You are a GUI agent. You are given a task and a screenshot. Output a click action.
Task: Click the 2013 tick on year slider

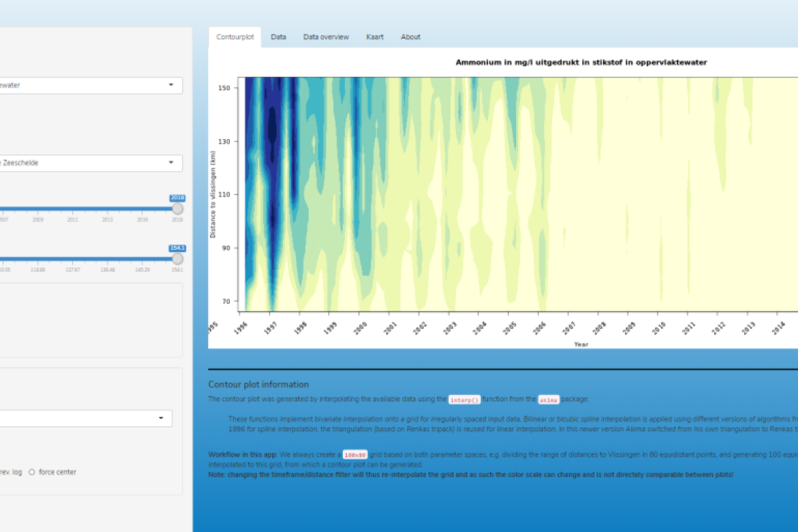click(x=108, y=219)
